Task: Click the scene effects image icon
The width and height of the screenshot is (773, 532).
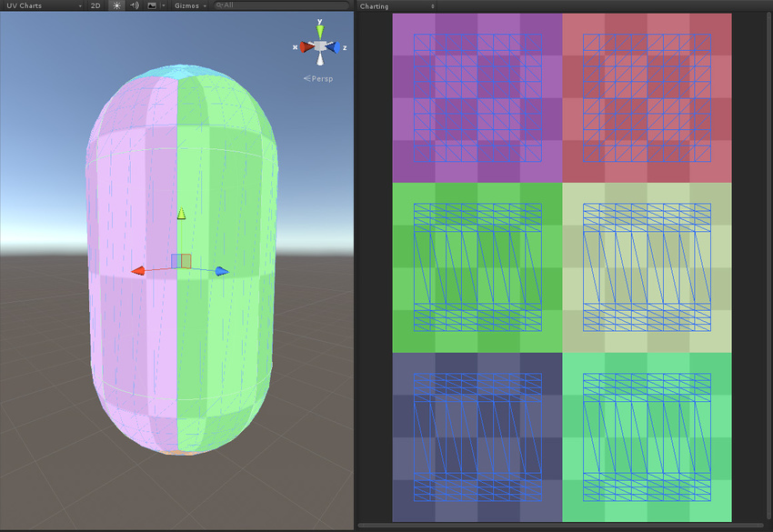Action: [151, 5]
